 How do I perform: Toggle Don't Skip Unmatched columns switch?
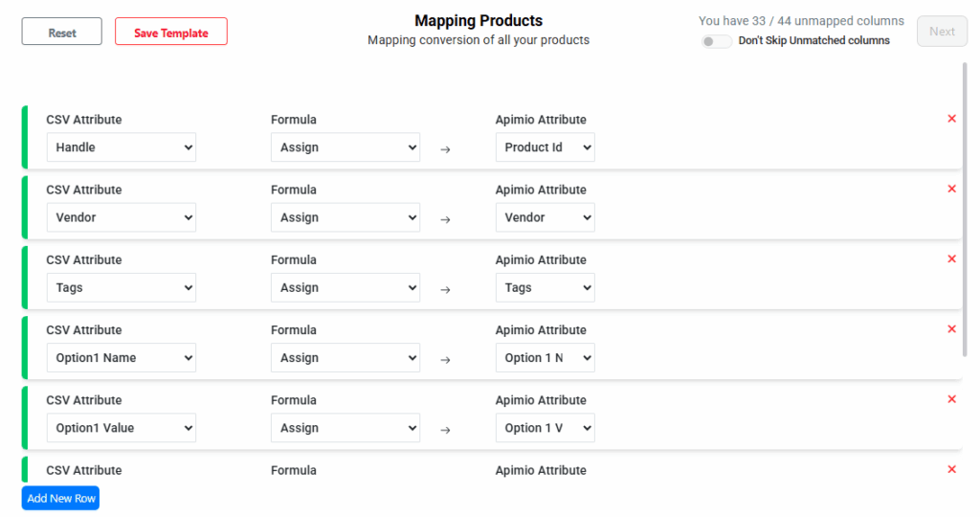[716, 41]
